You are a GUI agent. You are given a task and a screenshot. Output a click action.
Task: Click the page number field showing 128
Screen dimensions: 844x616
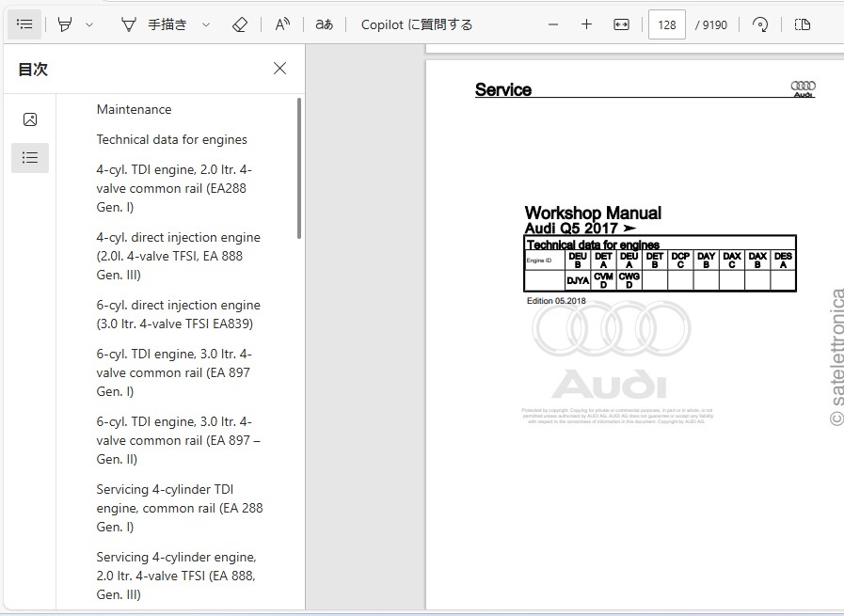click(x=667, y=24)
